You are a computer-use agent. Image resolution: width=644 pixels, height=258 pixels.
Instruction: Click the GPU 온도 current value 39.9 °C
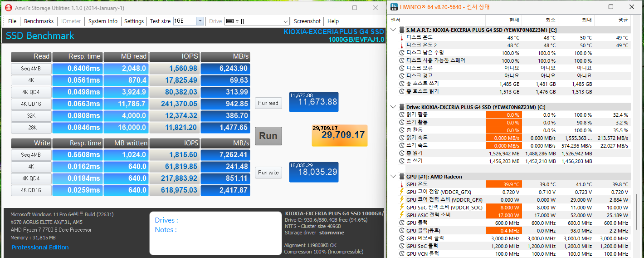(x=503, y=184)
